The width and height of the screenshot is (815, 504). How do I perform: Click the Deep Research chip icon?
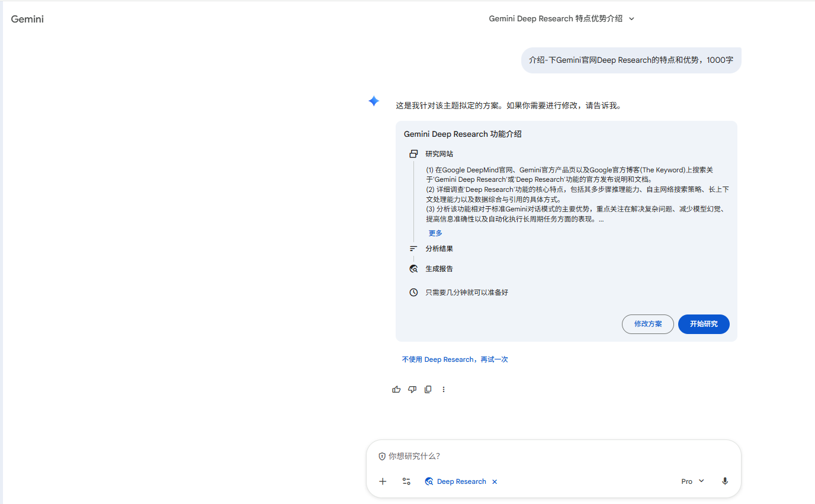pyautogui.click(x=429, y=481)
